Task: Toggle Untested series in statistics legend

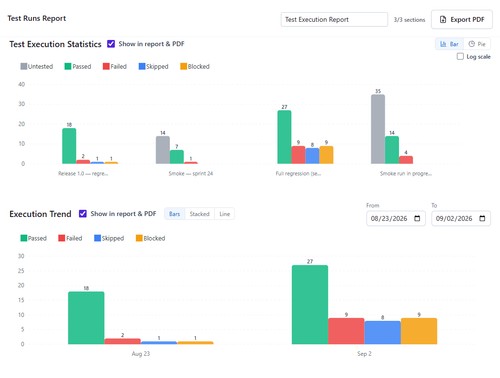Action: [x=37, y=66]
